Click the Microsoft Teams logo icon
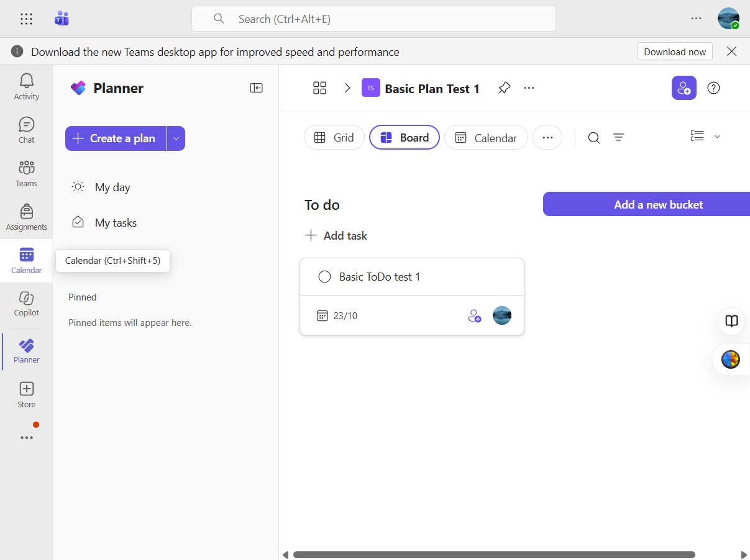The width and height of the screenshot is (750, 560). pos(62,19)
